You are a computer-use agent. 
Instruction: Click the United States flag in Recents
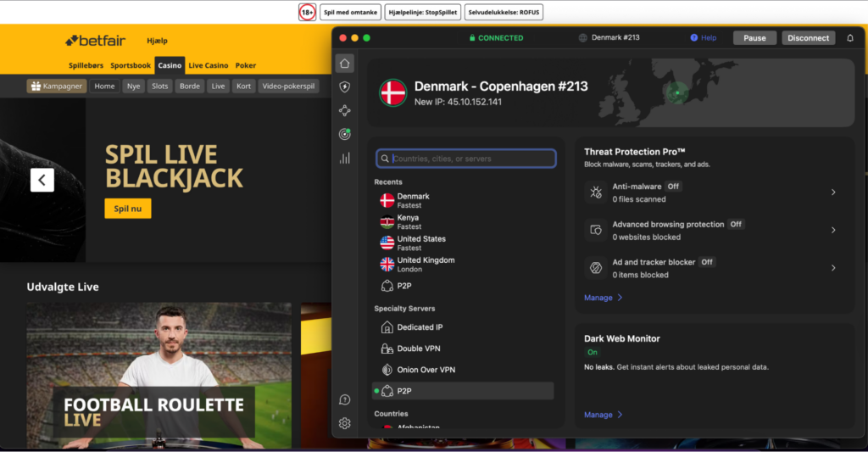[387, 243]
